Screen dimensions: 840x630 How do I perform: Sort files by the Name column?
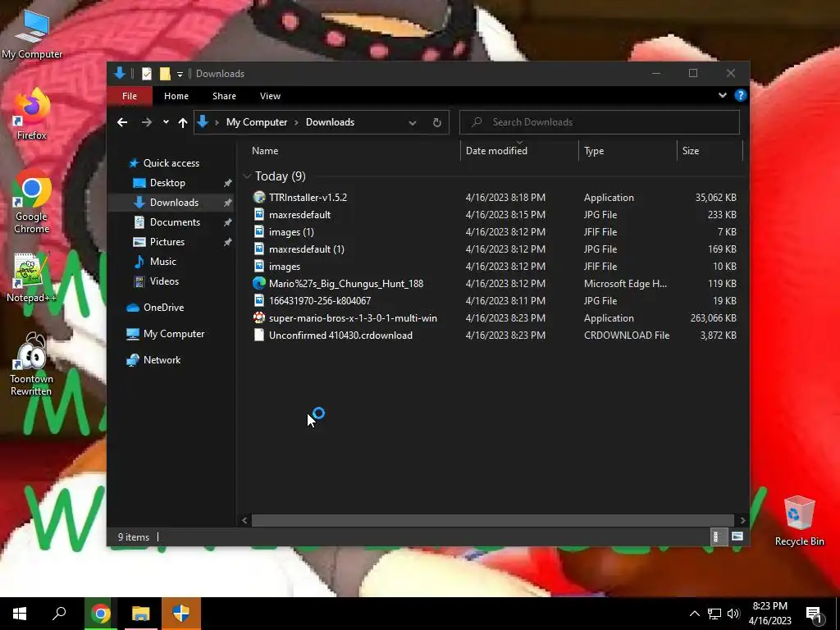(x=265, y=151)
